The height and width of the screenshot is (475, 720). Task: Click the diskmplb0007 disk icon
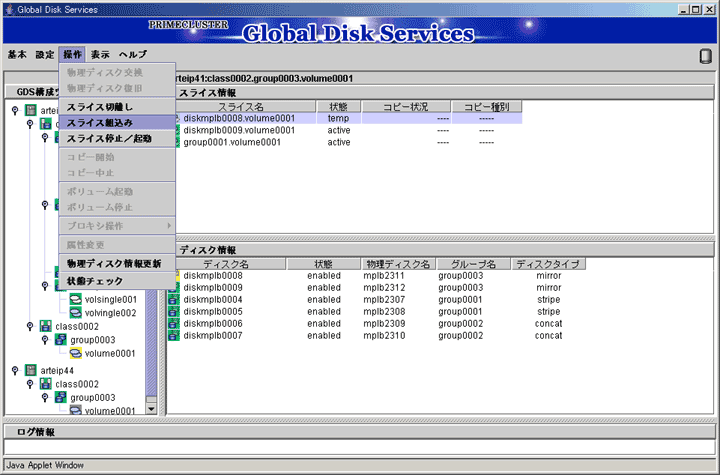(174, 335)
